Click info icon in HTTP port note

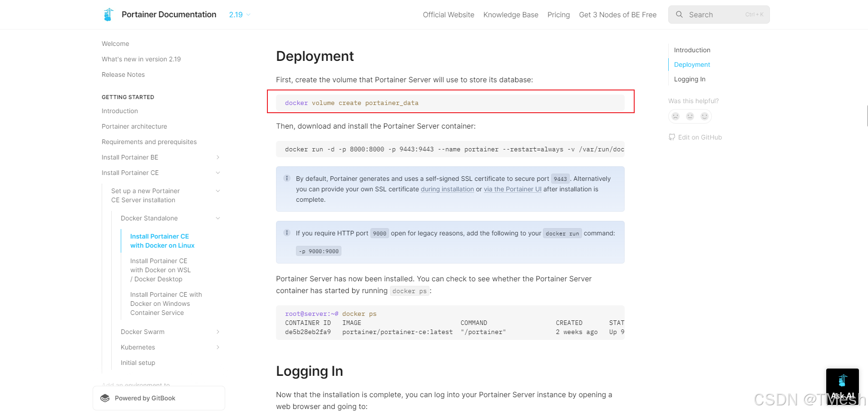click(x=287, y=233)
